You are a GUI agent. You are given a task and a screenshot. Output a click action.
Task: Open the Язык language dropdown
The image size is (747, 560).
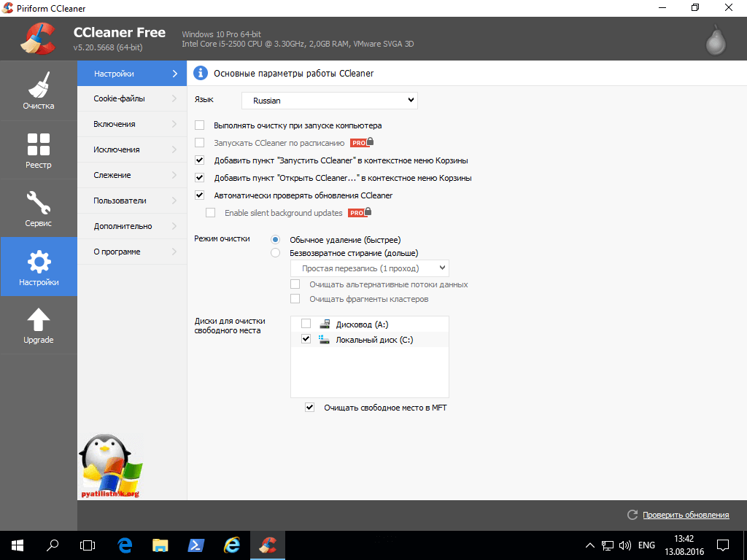(329, 100)
